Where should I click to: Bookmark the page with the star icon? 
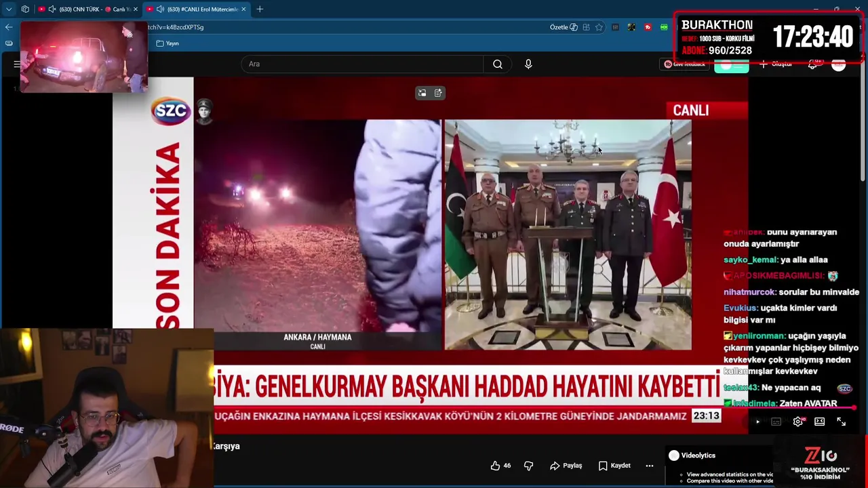599,27
